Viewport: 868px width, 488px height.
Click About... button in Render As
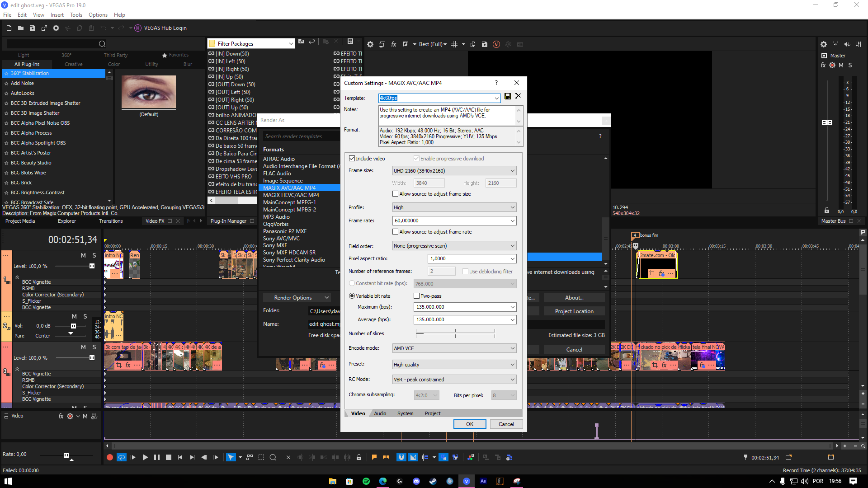coord(574,298)
